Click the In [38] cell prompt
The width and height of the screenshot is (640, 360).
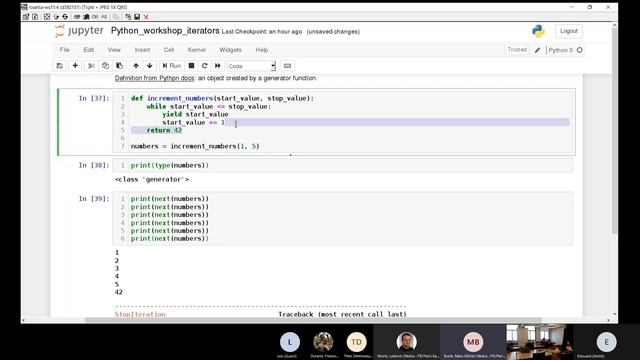click(x=94, y=165)
